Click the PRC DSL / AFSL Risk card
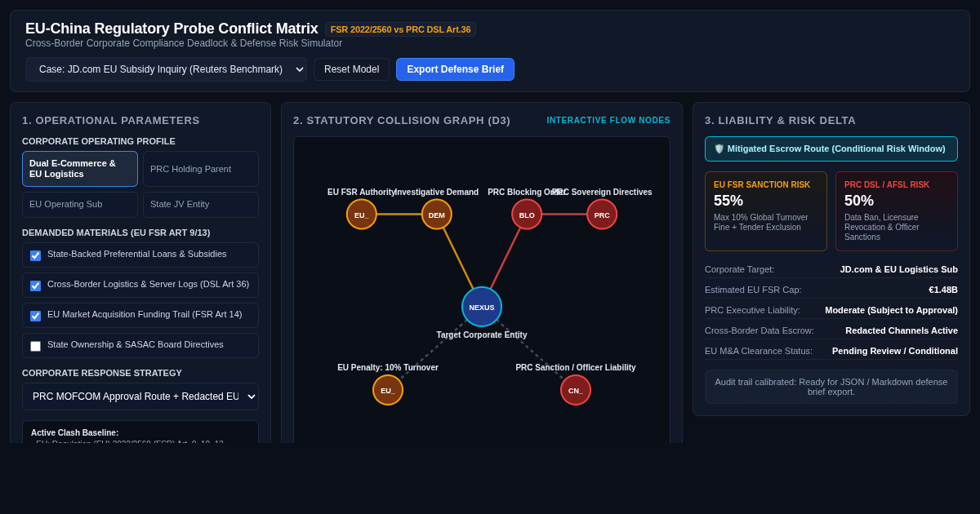This screenshot has height=514, width=980. pos(897,211)
